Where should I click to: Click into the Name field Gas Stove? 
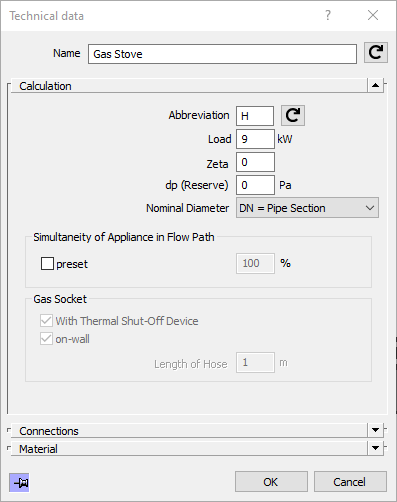[222, 54]
